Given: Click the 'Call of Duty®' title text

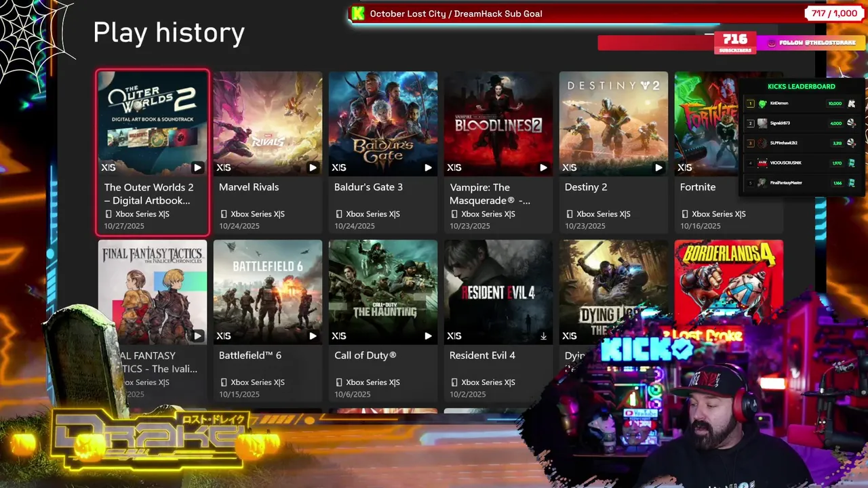Looking at the screenshot, I should tap(366, 355).
